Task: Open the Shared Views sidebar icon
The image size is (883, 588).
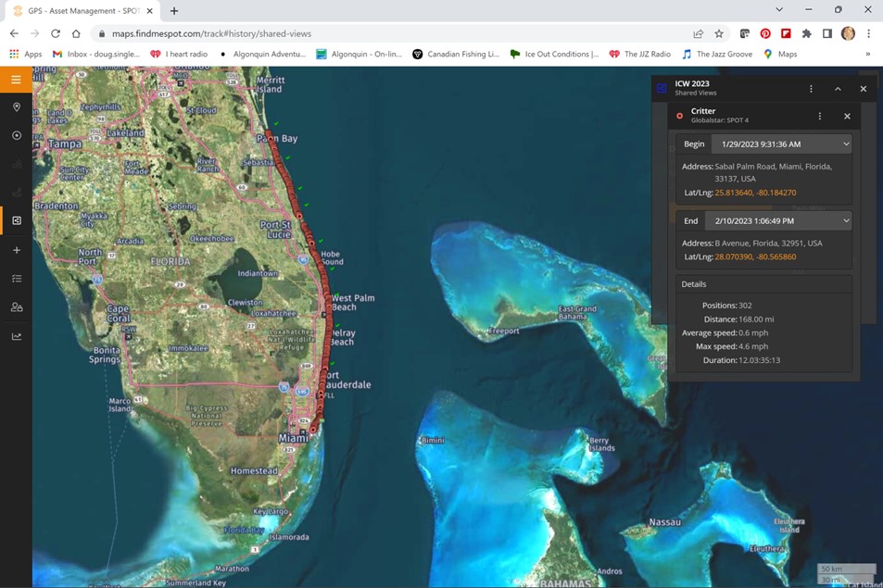Action: [16, 221]
